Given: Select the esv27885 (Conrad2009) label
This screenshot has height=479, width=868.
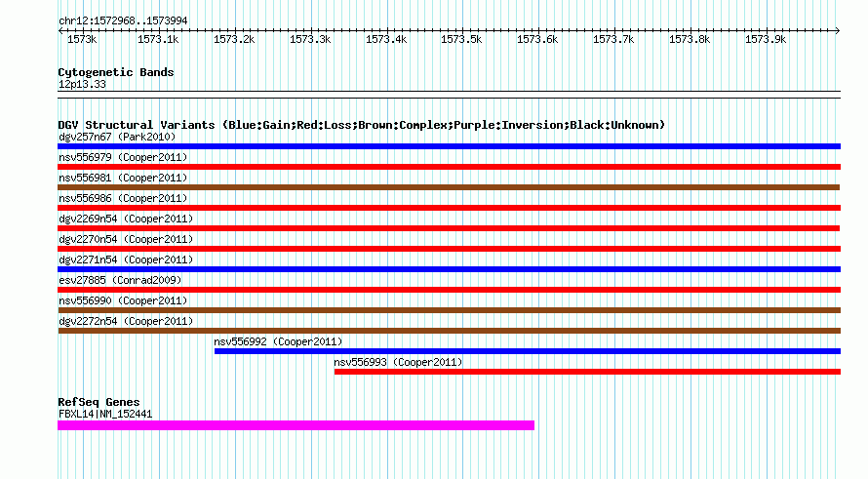Looking at the screenshot, I should (120, 280).
